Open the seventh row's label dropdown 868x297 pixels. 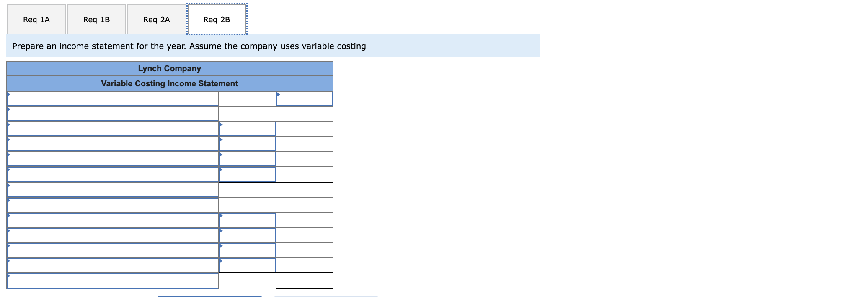113,190
